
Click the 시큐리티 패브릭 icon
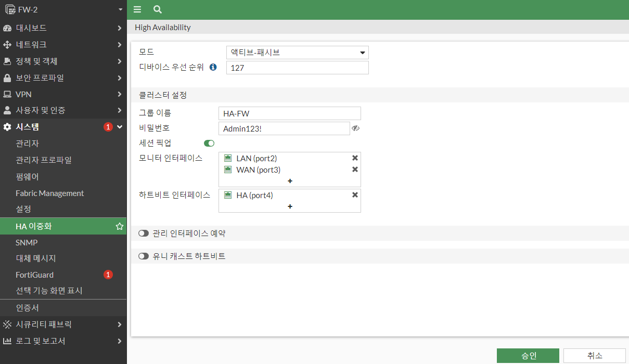[x=7, y=324]
